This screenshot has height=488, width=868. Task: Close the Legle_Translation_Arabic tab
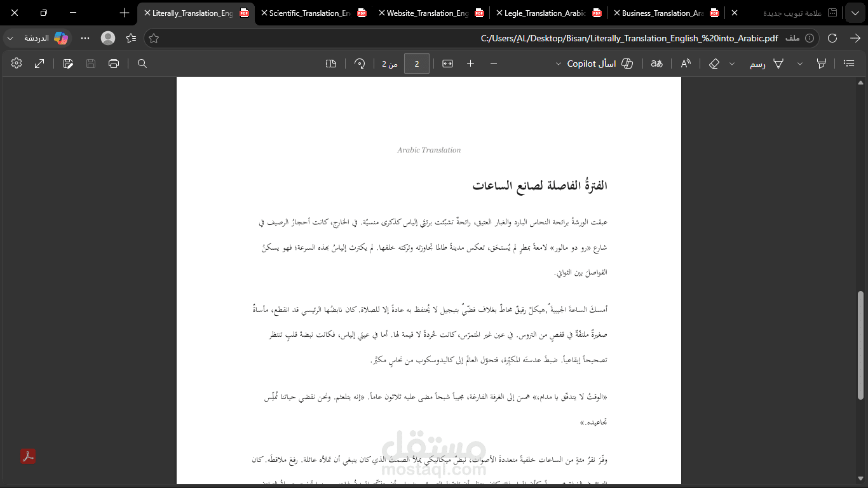coord(499,13)
